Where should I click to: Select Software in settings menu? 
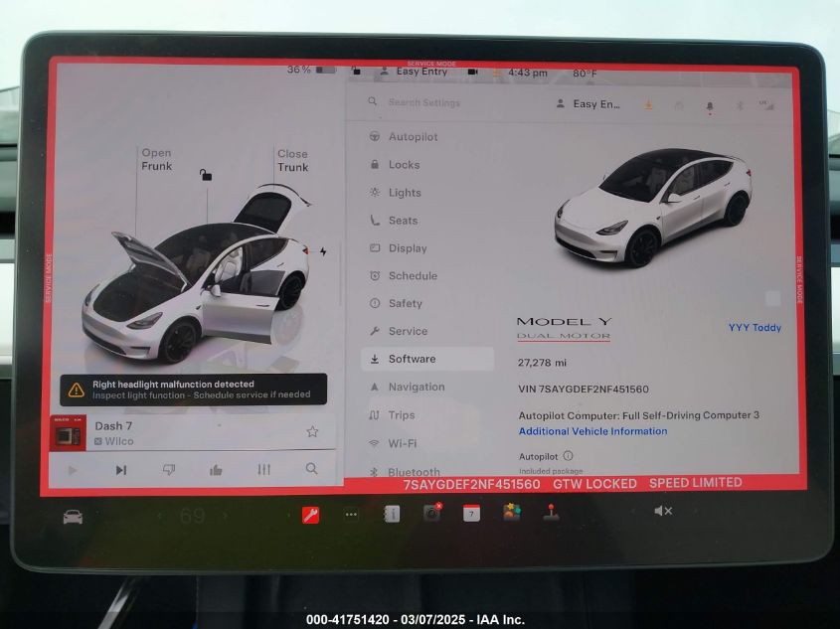pos(412,359)
